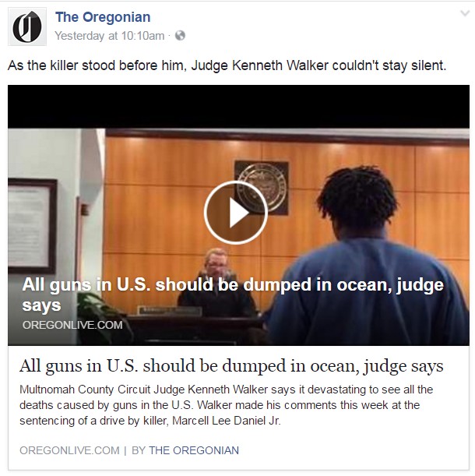475x476 pixels.
Task: Click the THE OREGONIAN byline link
Action: pyautogui.click(x=194, y=450)
